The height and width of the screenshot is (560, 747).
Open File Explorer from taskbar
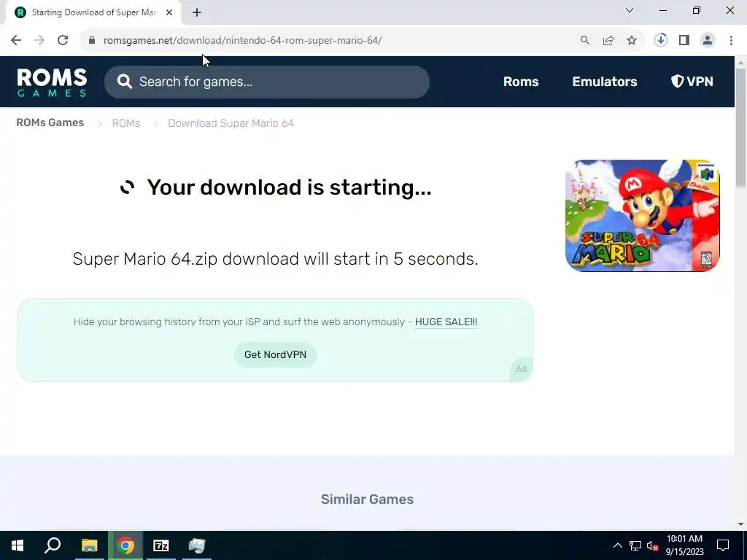click(89, 545)
